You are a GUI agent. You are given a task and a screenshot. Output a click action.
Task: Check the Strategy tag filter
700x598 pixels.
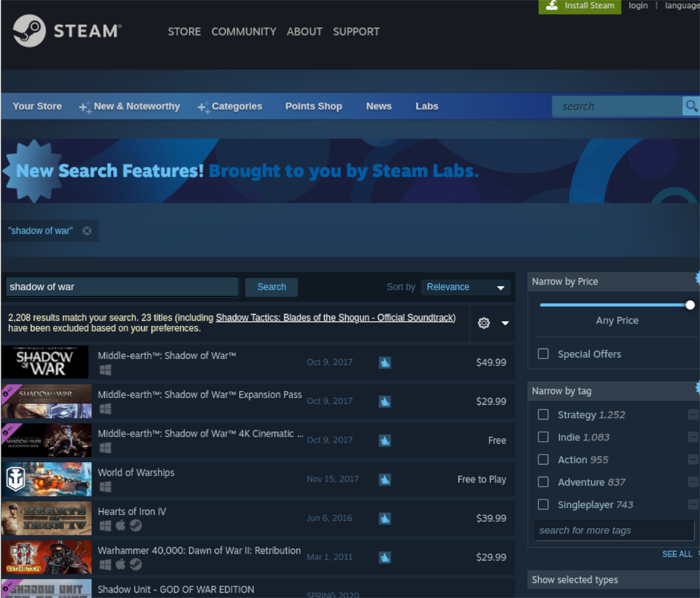[x=543, y=414]
